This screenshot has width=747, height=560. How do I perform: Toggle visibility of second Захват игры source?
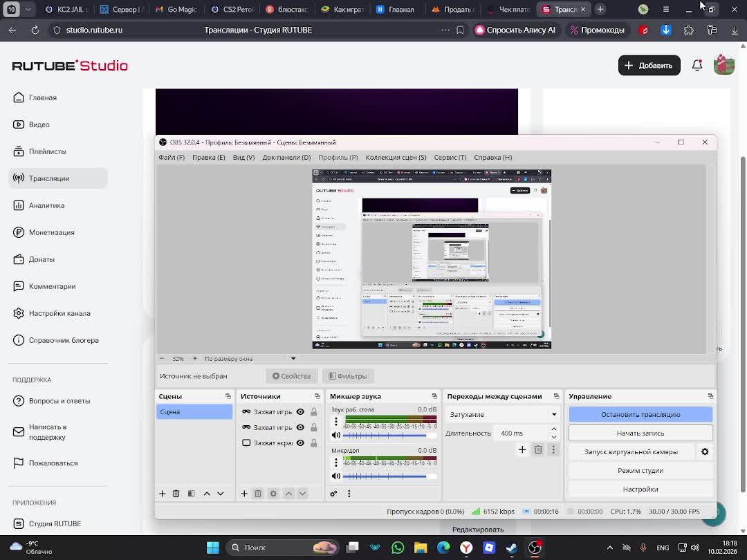pyautogui.click(x=300, y=428)
